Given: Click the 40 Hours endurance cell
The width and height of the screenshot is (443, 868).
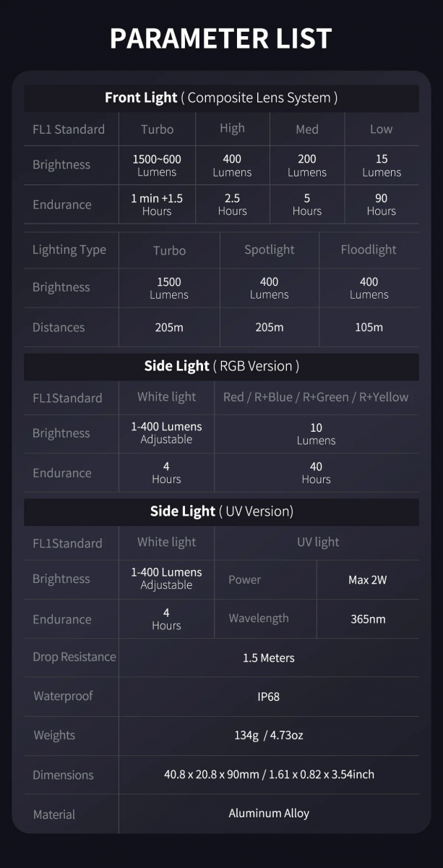Looking at the screenshot, I should [316, 473].
